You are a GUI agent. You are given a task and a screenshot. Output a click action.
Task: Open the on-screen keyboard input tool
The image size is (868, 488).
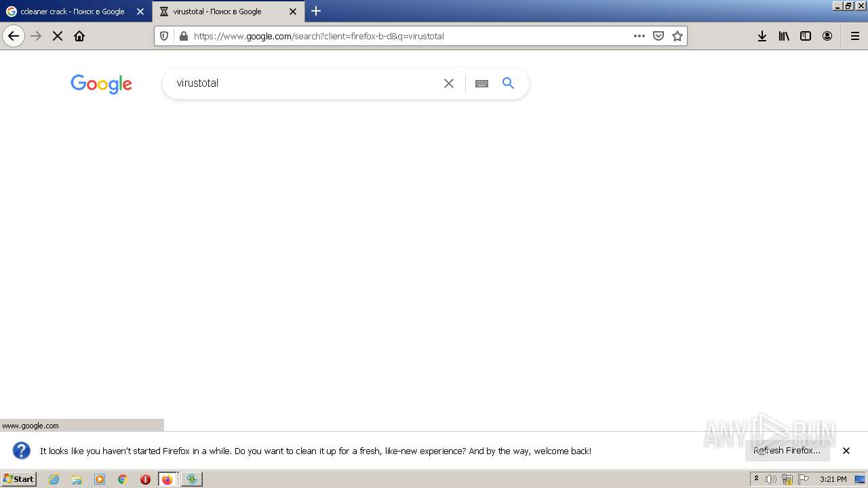[481, 83]
